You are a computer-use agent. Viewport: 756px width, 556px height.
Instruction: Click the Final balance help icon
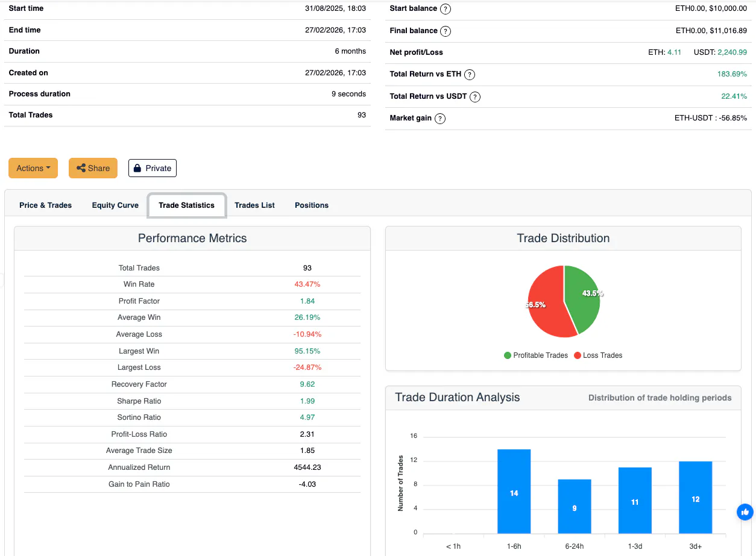446,31
